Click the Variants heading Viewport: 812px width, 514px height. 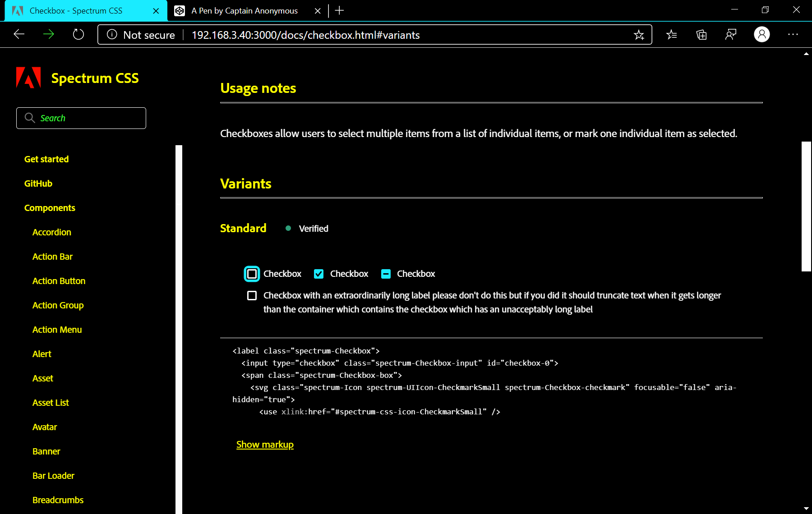tap(246, 184)
